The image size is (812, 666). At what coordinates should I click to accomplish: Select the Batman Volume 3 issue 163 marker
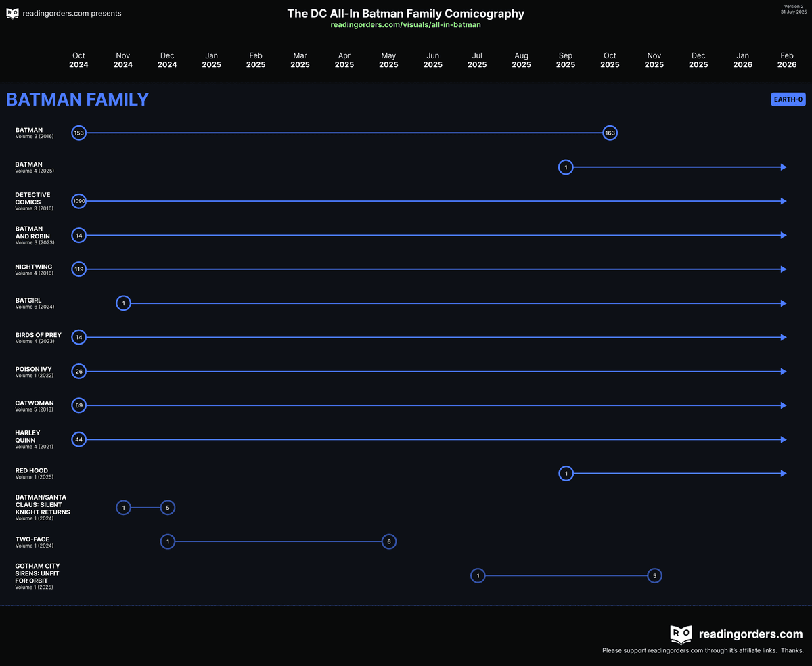[610, 133]
